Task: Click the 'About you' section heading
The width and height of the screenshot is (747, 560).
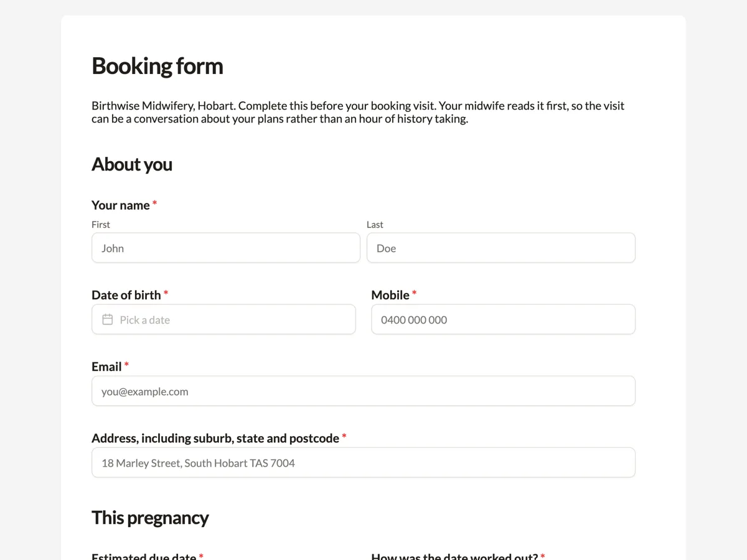Action: (132, 164)
